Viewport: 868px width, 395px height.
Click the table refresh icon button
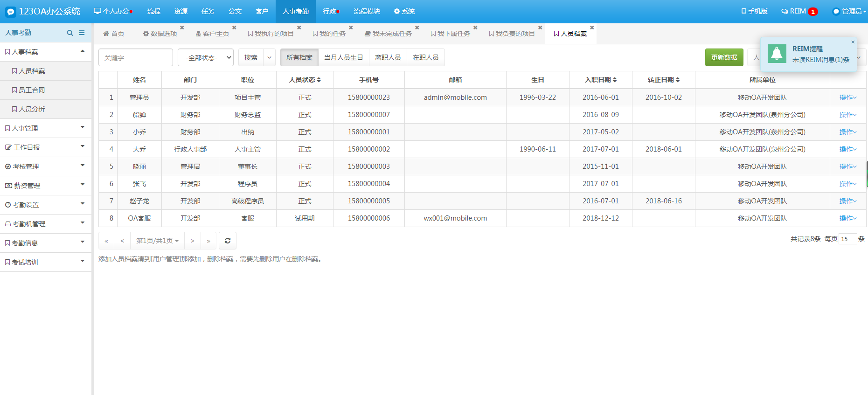(228, 241)
